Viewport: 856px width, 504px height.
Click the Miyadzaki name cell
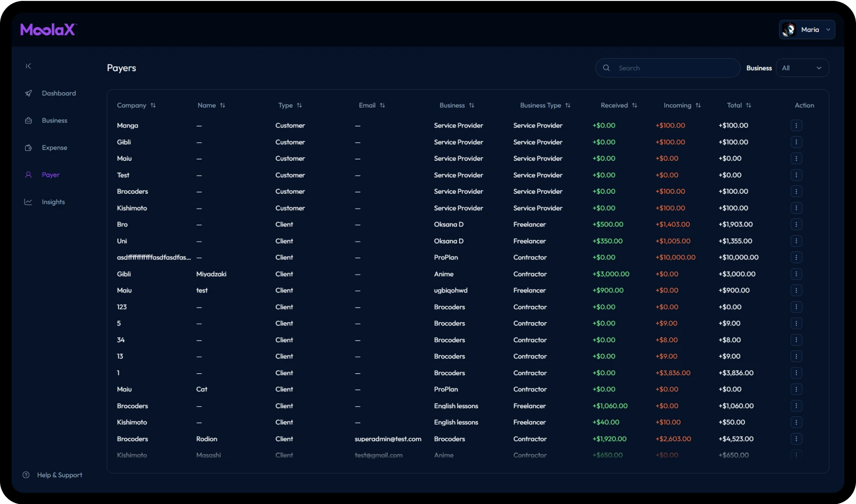(211, 274)
